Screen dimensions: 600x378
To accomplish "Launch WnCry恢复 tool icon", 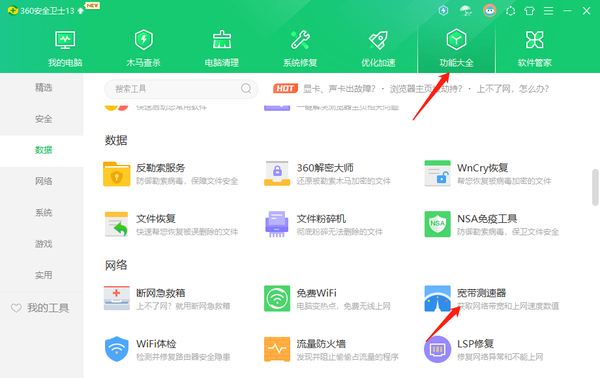I will click(x=437, y=173).
